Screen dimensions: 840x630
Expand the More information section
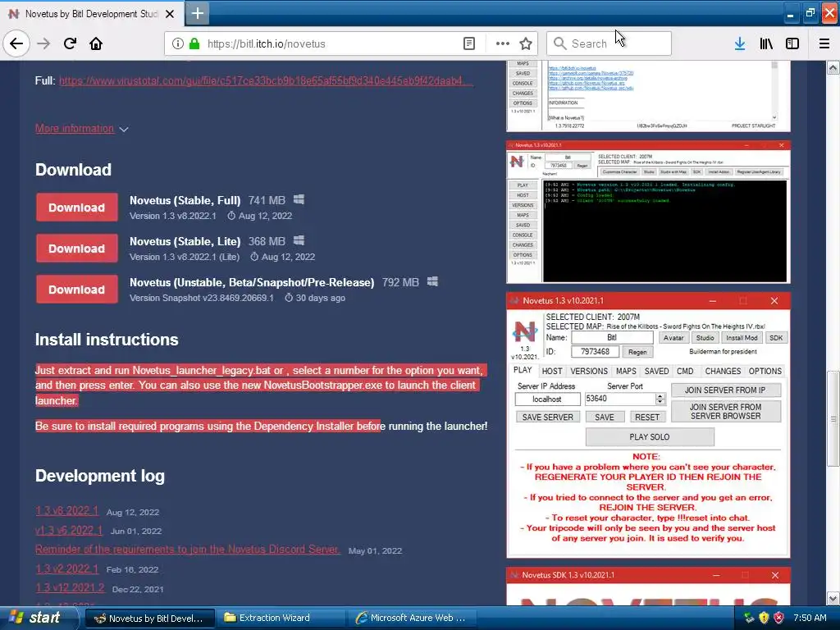(x=81, y=129)
